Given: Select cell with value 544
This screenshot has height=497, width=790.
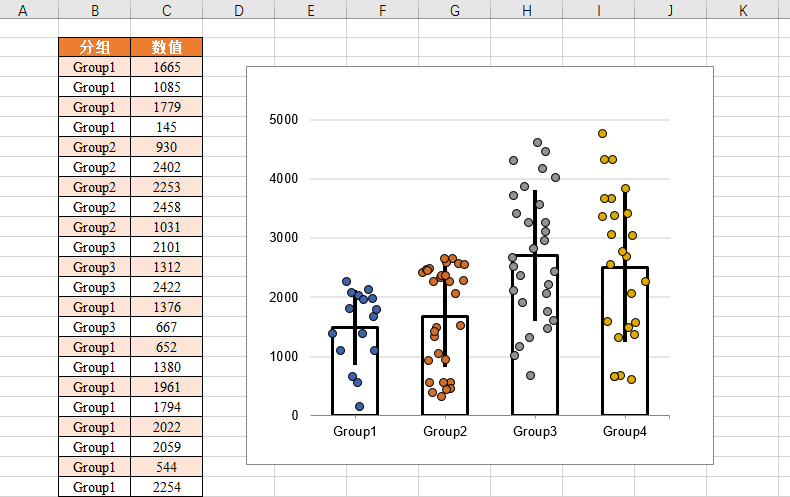Looking at the screenshot, I should pos(167,467).
